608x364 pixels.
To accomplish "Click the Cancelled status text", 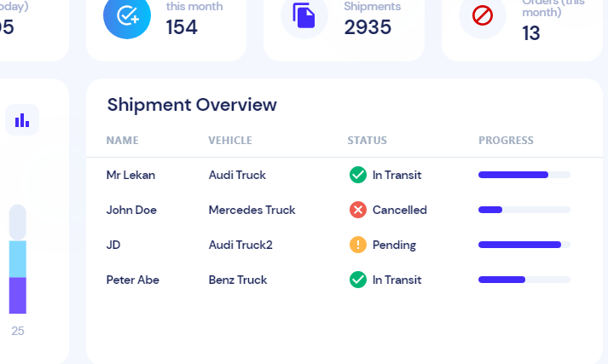I will pyautogui.click(x=400, y=210).
